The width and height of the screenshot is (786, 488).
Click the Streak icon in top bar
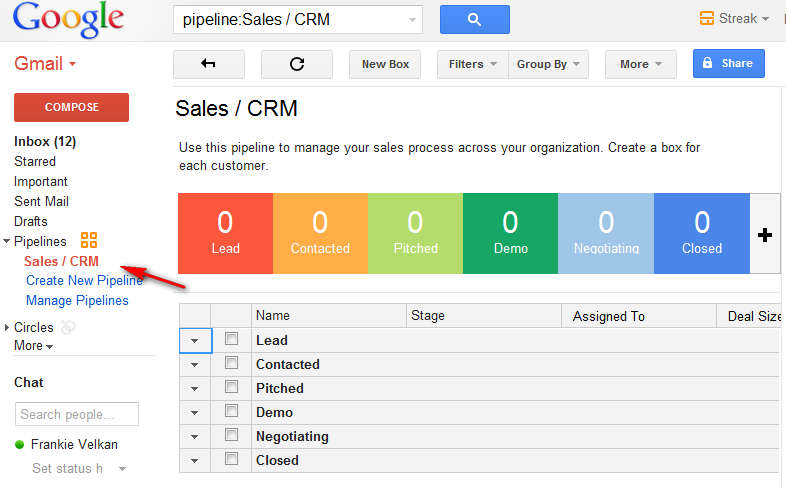pos(708,18)
